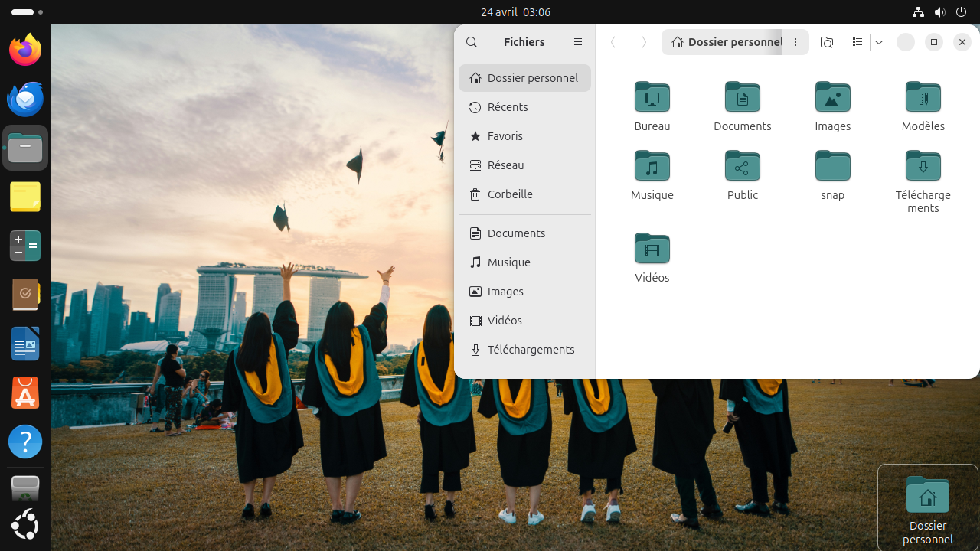Select the Public folder icon
The width and height of the screenshot is (980, 551).
[x=743, y=167]
